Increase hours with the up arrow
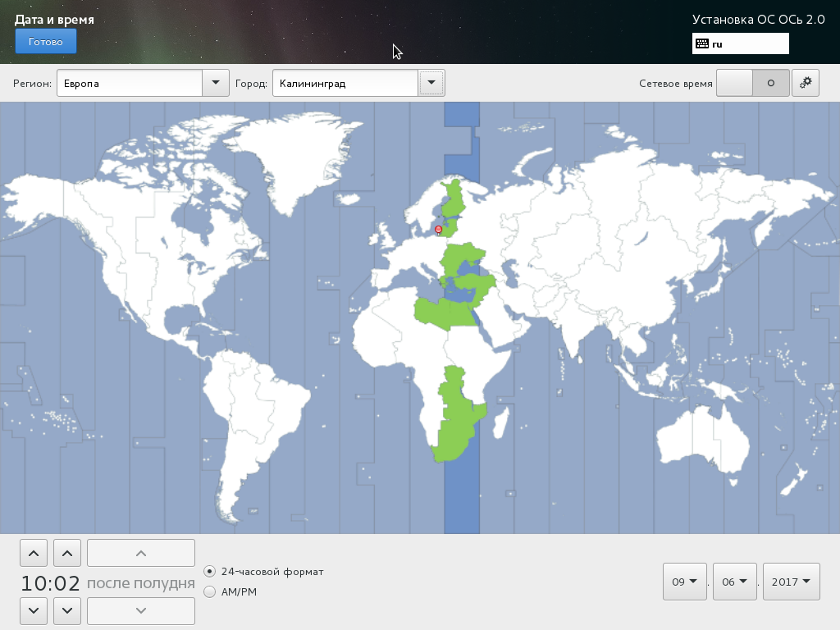The width and height of the screenshot is (840, 630). [x=34, y=553]
